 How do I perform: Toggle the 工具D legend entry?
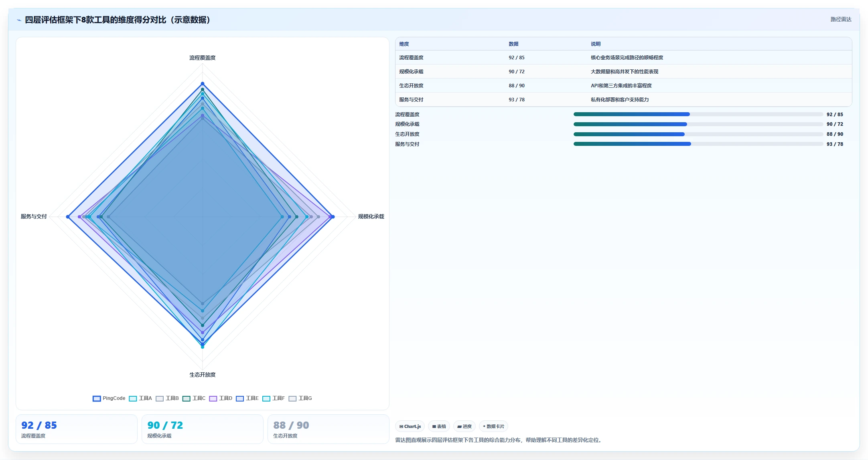(x=221, y=398)
